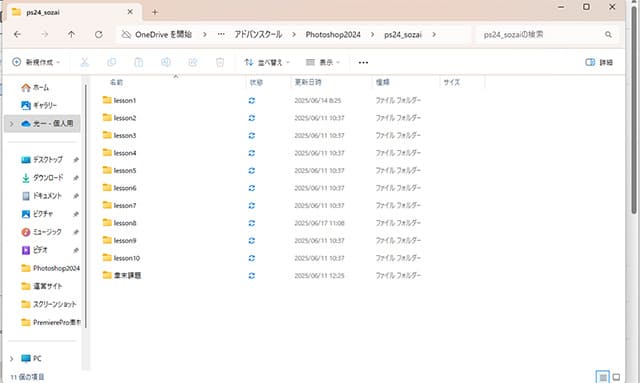Viewport: 640px width, 383px height.
Task: Click the Delete trash icon
Action: (x=220, y=62)
